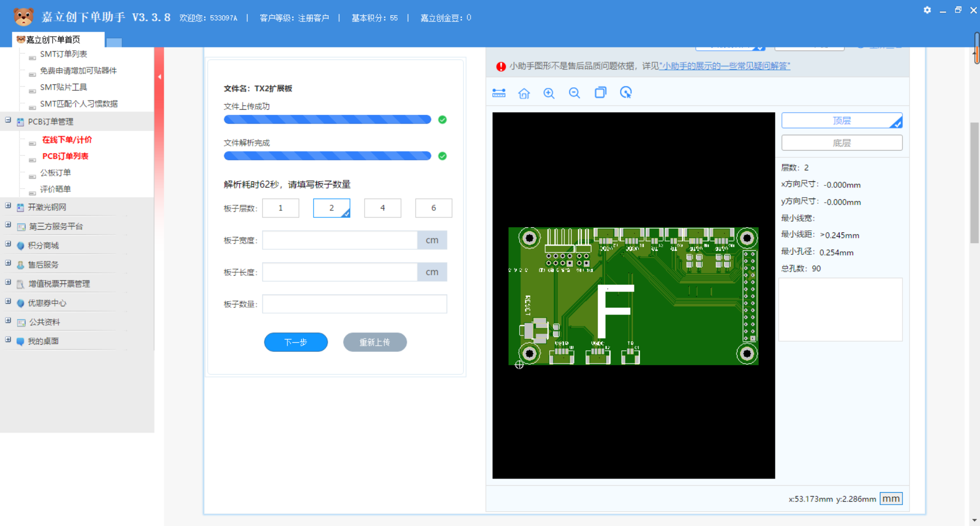This screenshot has height=526, width=980.
Task: Collapse PCB订单管理 tree node
Action: pyautogui.click(x=8, y=120)
